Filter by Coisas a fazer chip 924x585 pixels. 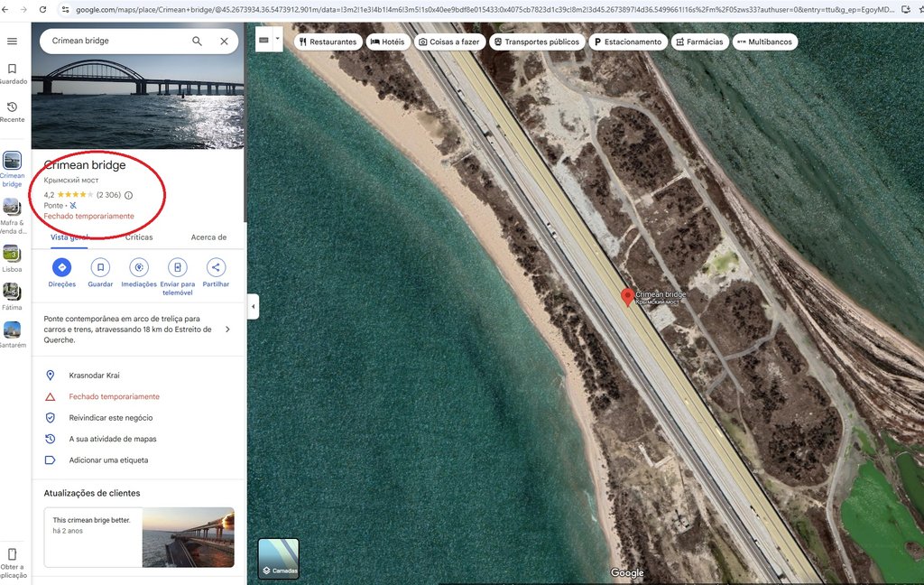[449, 42]
